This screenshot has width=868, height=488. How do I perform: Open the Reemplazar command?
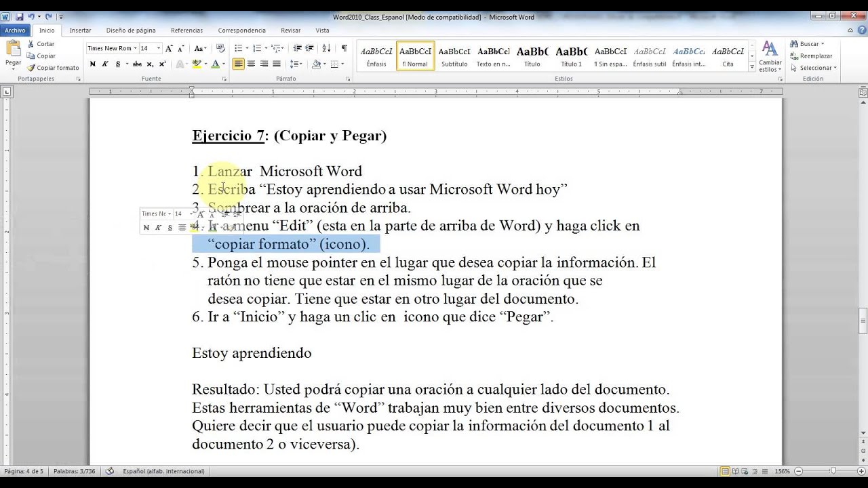point(811,56)
